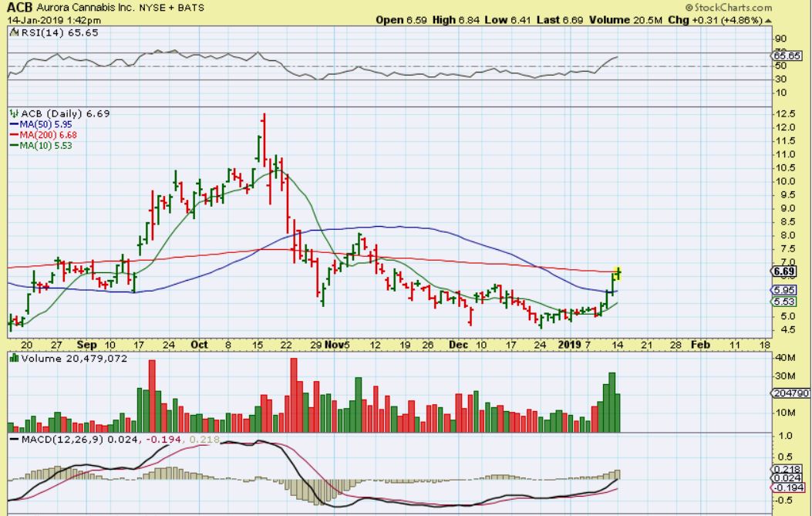Viewport: 812px width, 516px height.
Task: Click the blue 5.95 MA value tag
Action: pos(783,290)
